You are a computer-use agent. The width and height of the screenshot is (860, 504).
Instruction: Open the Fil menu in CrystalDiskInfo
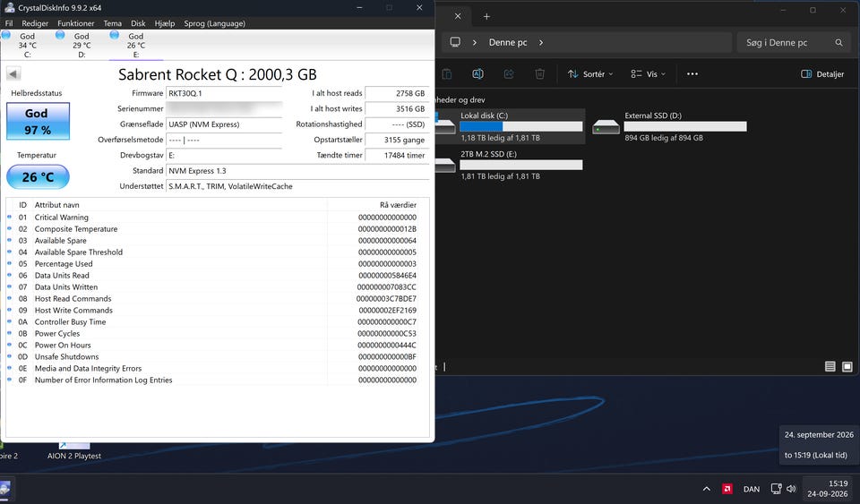(x=9, y=23)
